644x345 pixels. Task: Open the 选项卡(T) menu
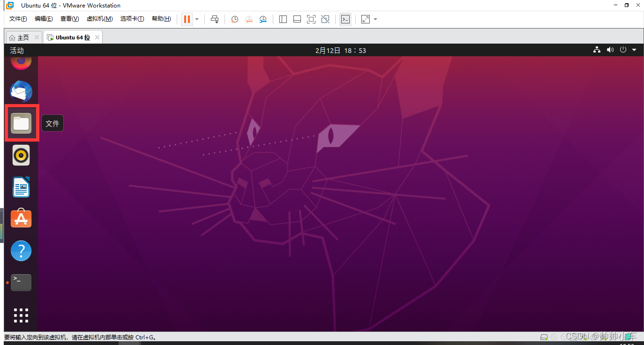(132, 19)
